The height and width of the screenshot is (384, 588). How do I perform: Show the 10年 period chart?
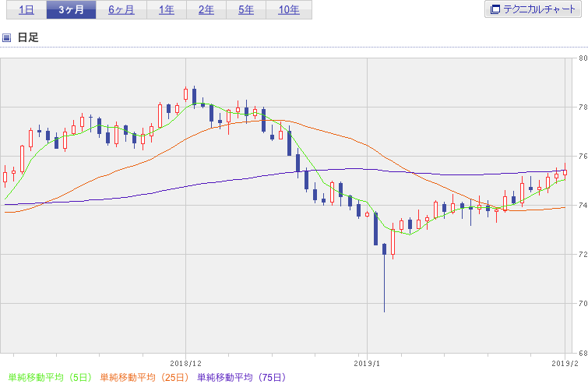pyautogui.click(x=289, y=10)
